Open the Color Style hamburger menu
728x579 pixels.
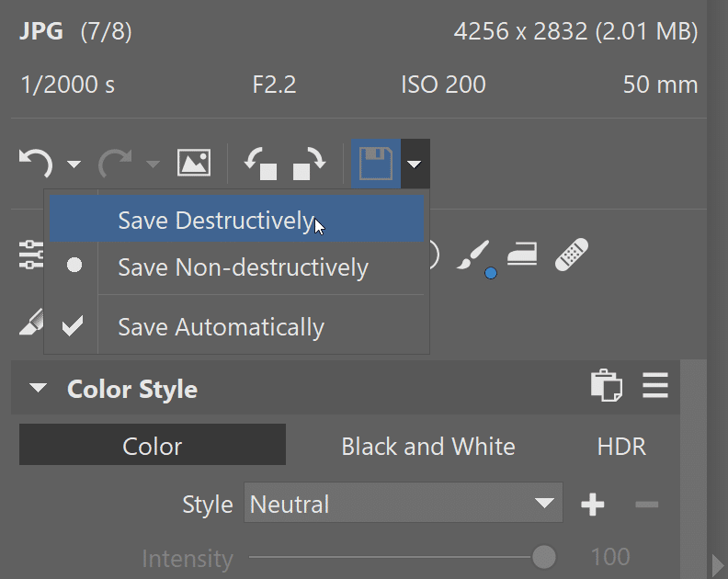[654, 387]
